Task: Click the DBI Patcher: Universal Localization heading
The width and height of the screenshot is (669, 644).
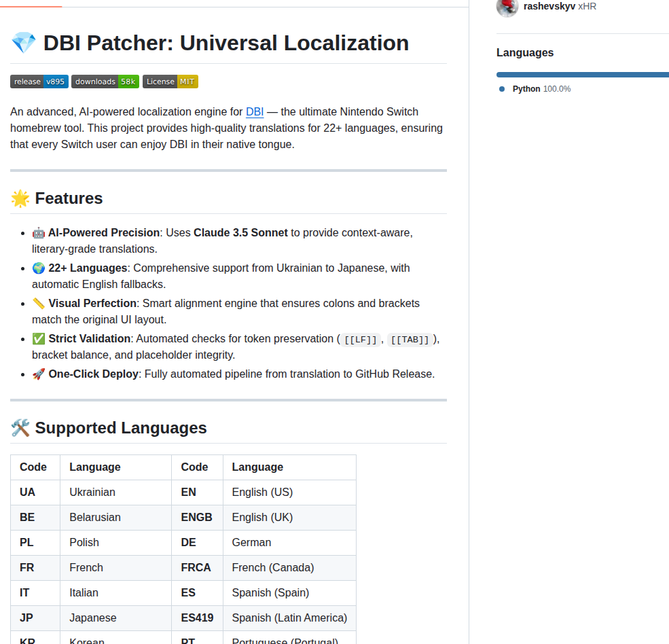Action: (226, 43)
